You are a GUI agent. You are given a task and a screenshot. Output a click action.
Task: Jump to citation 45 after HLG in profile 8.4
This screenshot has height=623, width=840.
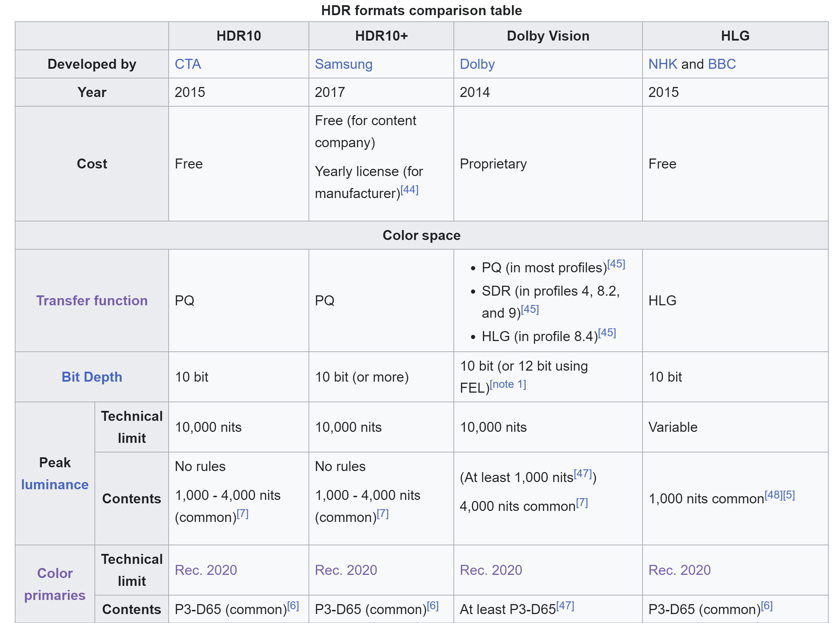pyautogui.click(x=606, y=333)
